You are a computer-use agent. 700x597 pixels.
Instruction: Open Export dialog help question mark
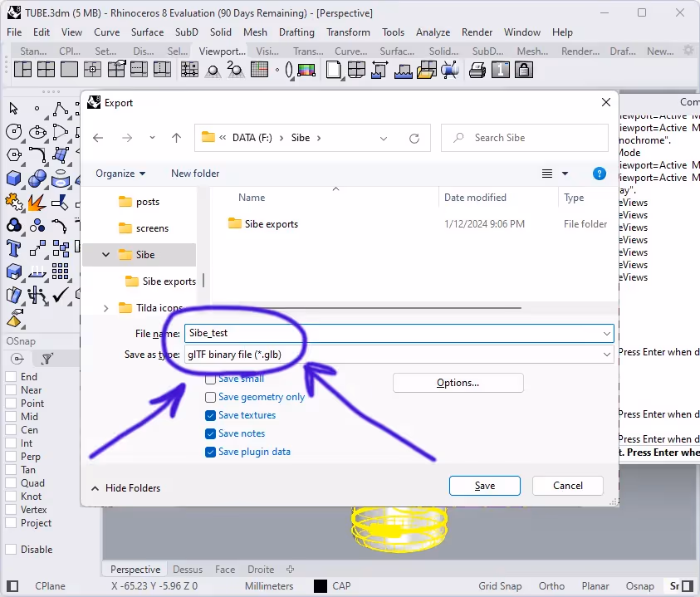pyautogui.click(x=599, y=174)
